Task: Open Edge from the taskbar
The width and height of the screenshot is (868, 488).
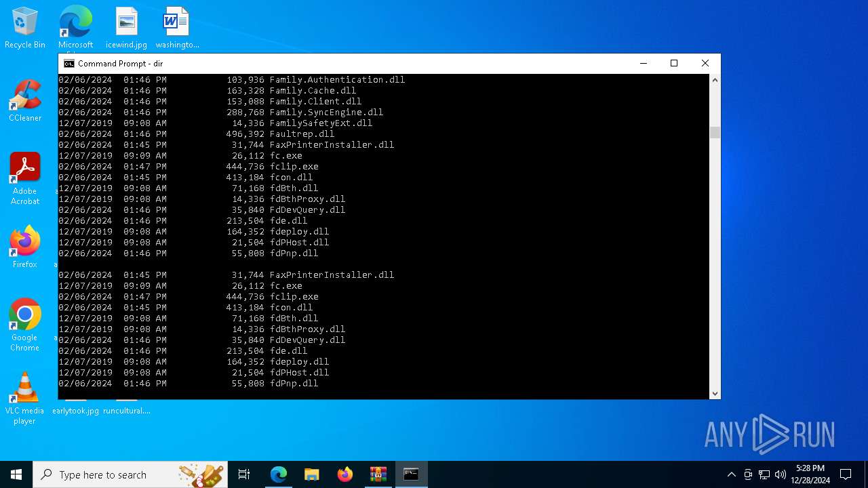Action: point(279,474)
